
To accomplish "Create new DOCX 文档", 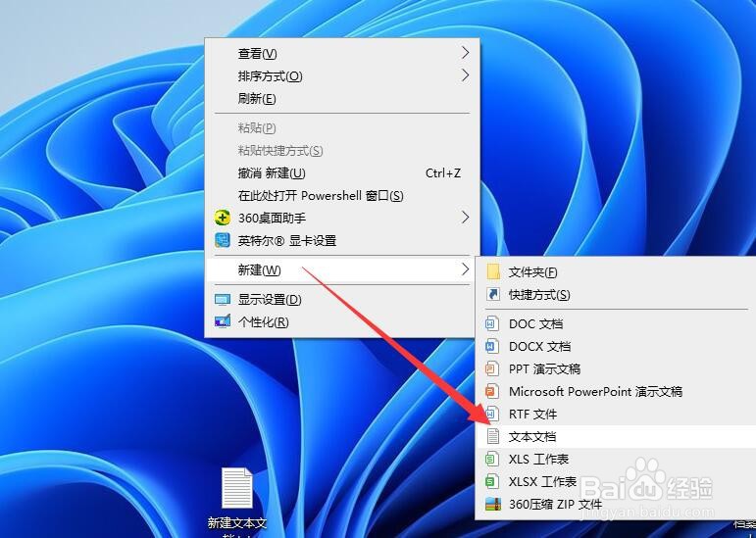I will pyautogui.click(x=616, y=346).
